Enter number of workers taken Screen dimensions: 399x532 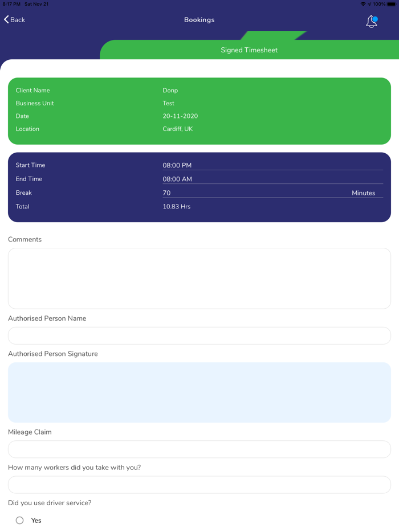[199, 485]
